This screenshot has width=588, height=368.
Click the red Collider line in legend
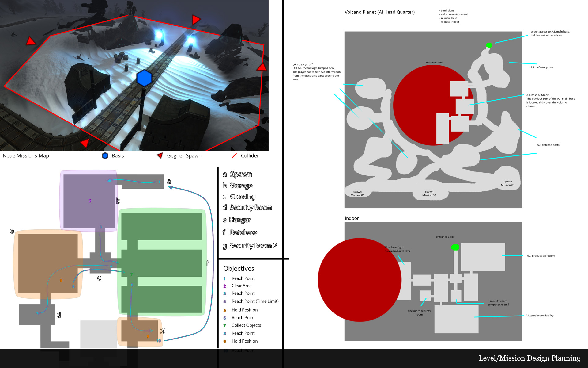[x=235, y=155]
